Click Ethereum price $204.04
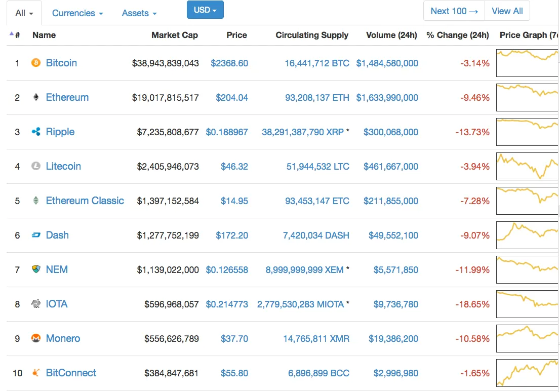Screen dimensions: 560x392 (x=232, y=98)
